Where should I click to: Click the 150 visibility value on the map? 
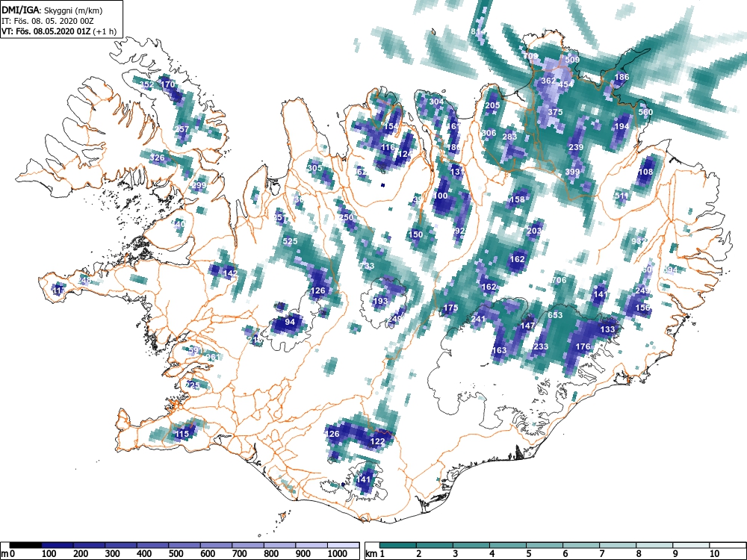click(x=415, y=234)
